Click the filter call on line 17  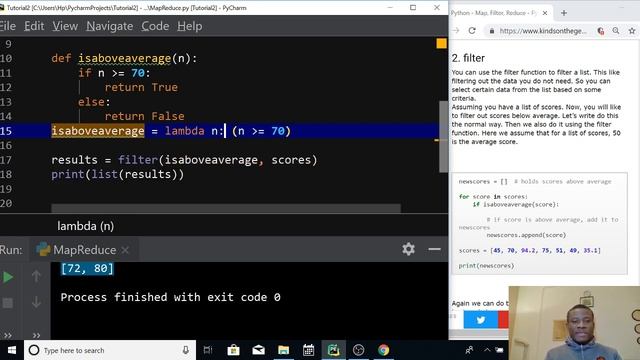138,160
